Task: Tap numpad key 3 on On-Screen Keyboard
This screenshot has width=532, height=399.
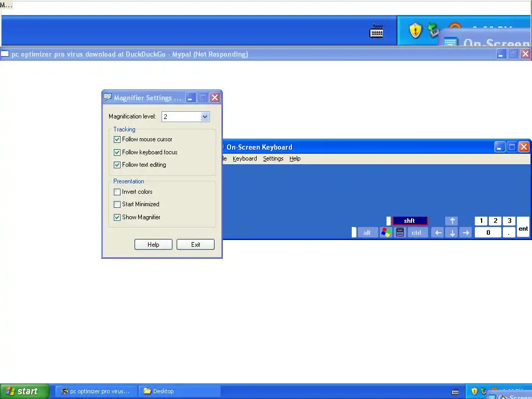Action: pyautogui.click(x=509, y=221)
